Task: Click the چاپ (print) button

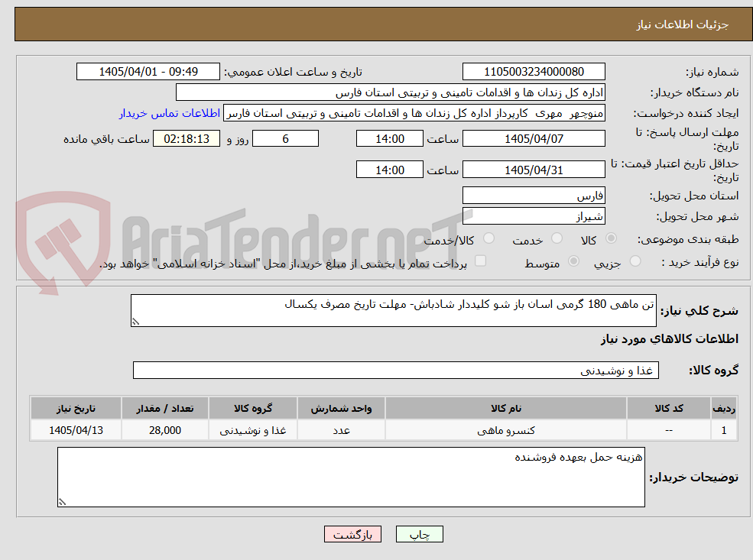Action: click(x=419, y=534)
